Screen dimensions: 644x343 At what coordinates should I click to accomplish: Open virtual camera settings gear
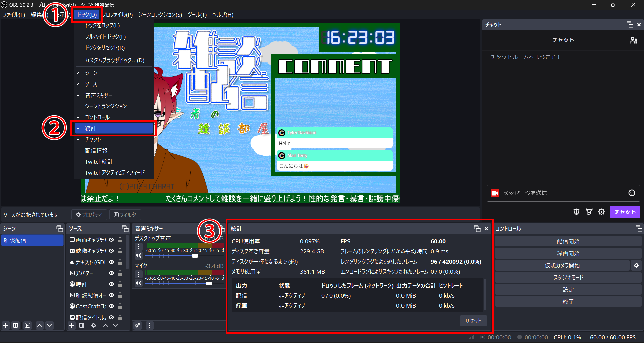pyautogui.click(x=636, y=265)
